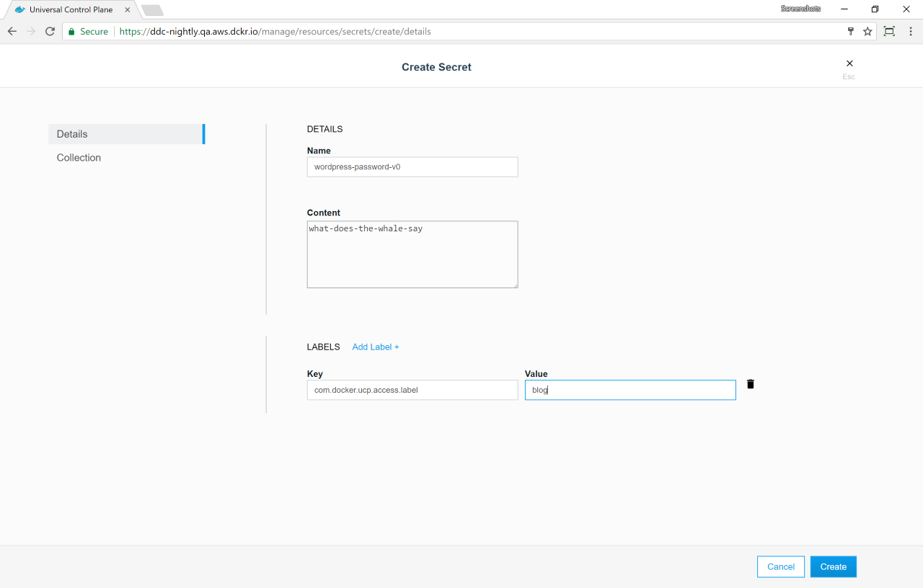Image resolution: width=923 pixels, height=588 pixels.
Task: Click the saved password key icon
Action: 850,32
